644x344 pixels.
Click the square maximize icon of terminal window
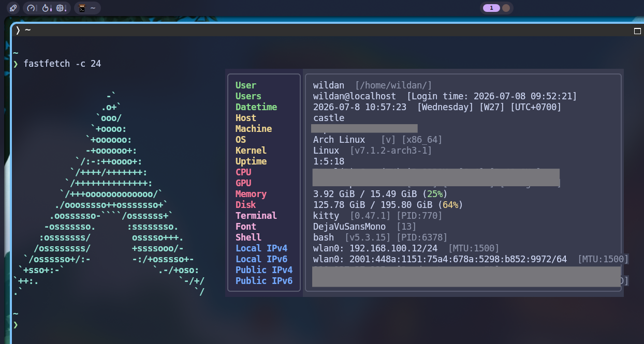[637, 31]
